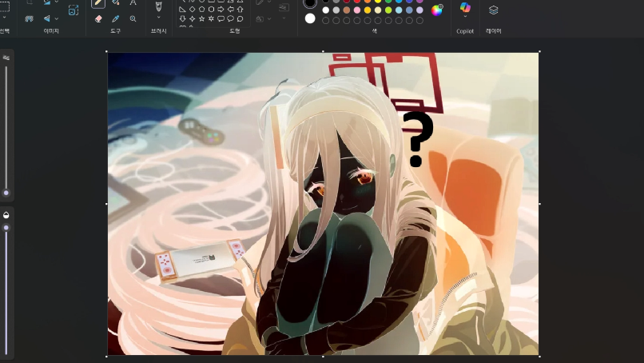Open the Selection options dropdown arrow
Image resolution: width=644 pixels, height=363 pixels.
click(x=4, y=18)
